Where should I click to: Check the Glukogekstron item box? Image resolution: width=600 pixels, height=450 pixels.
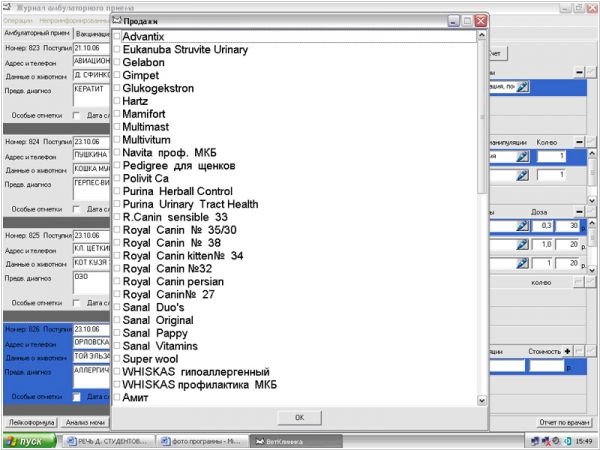(117, 88)
